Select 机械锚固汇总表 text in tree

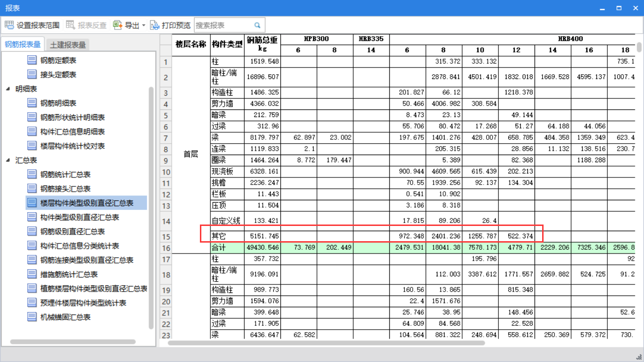coord(66,317)
